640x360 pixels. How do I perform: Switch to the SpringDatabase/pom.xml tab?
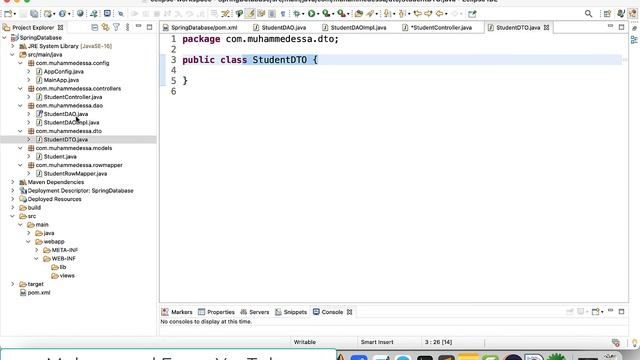coord(200,27)
